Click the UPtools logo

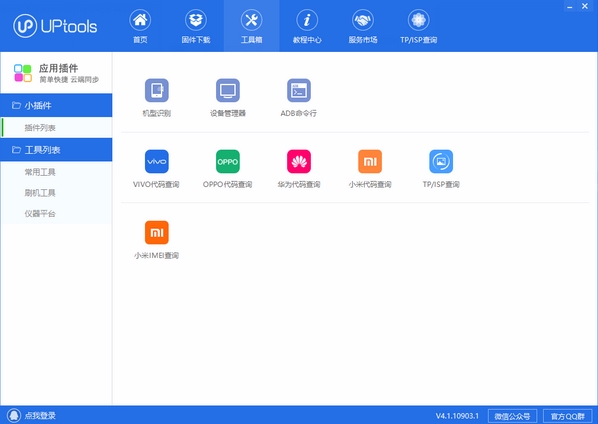pyautogui.click(x=55, y=26)
